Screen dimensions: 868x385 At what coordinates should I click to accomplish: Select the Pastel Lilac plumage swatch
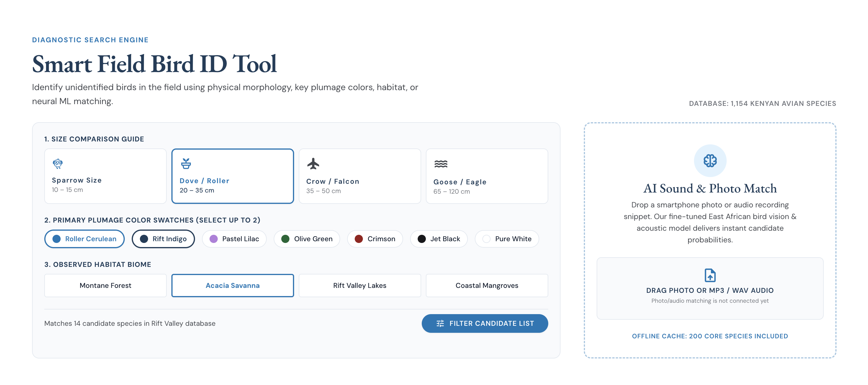click(x=234, y=239)
